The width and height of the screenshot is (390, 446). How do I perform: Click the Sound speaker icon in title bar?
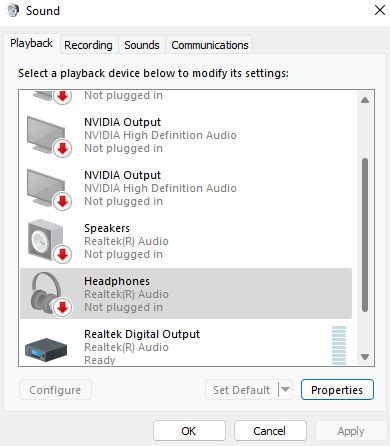point(13,10)
